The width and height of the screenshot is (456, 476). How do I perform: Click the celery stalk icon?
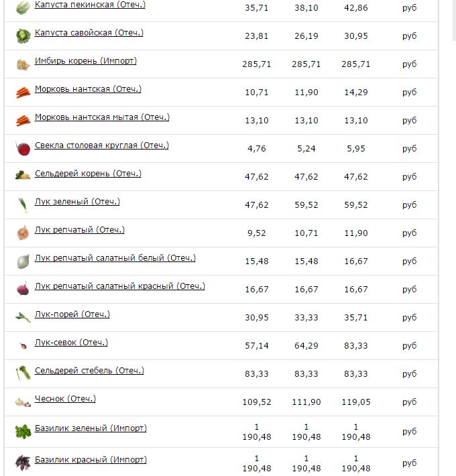[x=23, y=373]
